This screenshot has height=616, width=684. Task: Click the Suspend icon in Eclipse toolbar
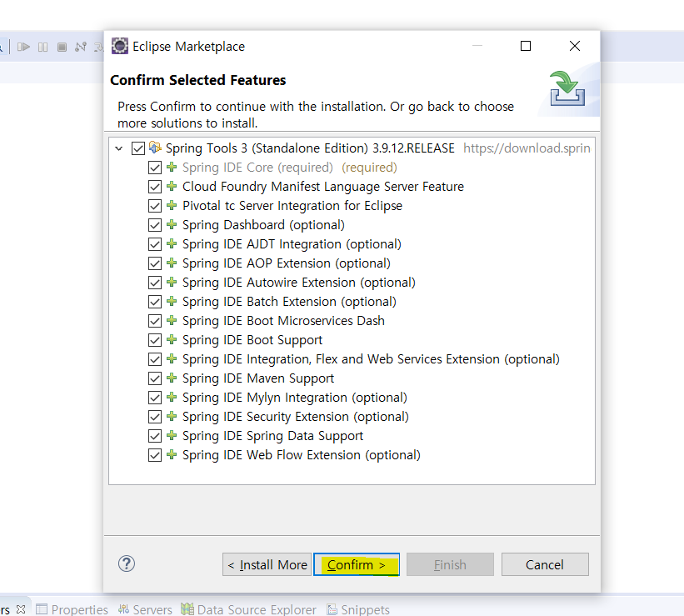pos(42,47)
